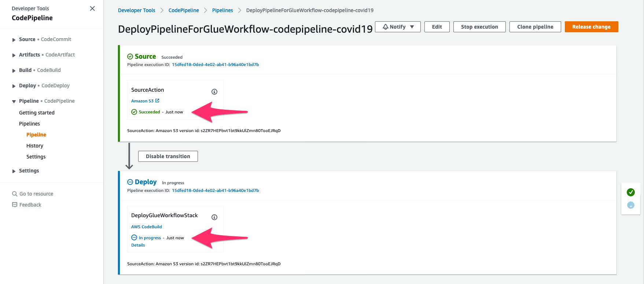Click green succeeded stage indicator on right
The height and width of the screenshot is (284, 644).
[631, 192]
